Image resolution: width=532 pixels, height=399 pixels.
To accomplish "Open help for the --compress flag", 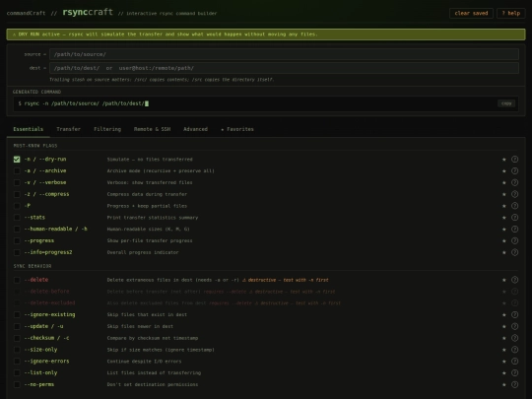I will click(x=514, y=194).
